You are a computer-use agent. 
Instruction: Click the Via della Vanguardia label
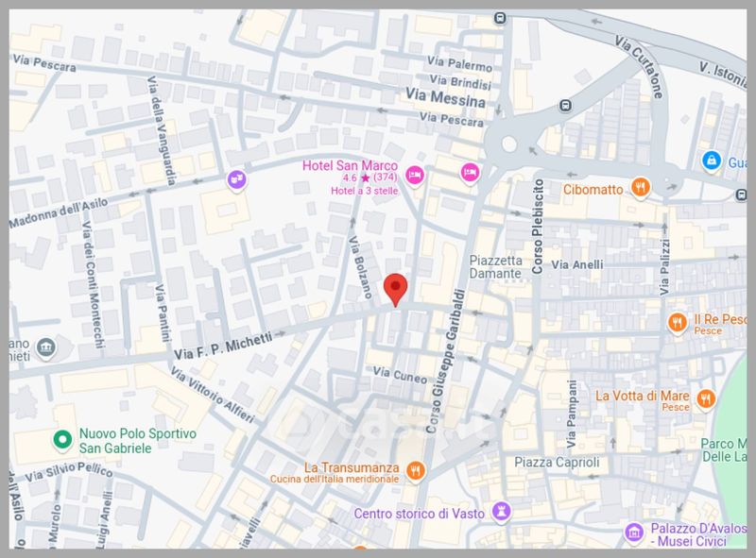(162, 130)
